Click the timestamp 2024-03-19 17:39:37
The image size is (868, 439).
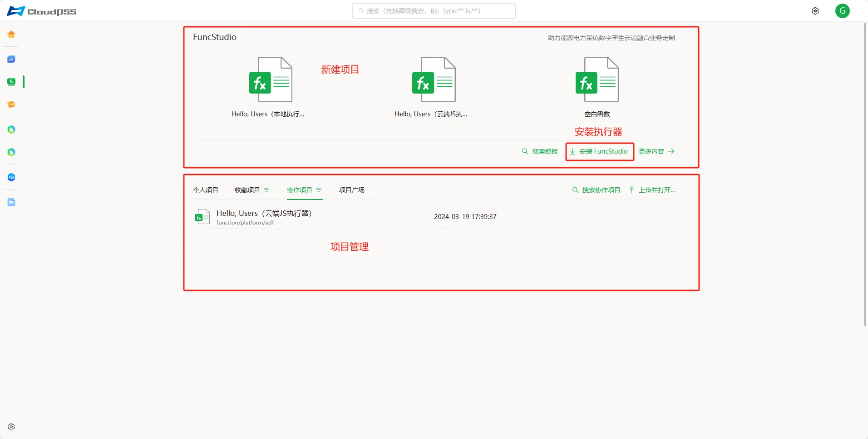465,217
